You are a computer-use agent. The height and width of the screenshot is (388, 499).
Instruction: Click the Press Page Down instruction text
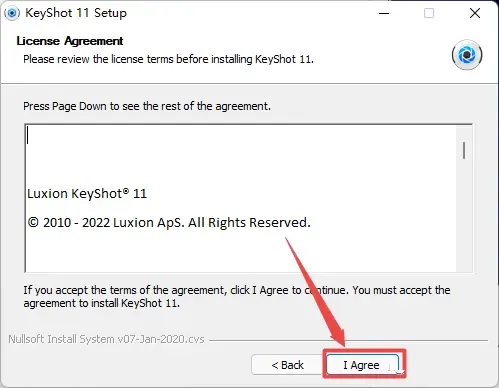[147, 106]
